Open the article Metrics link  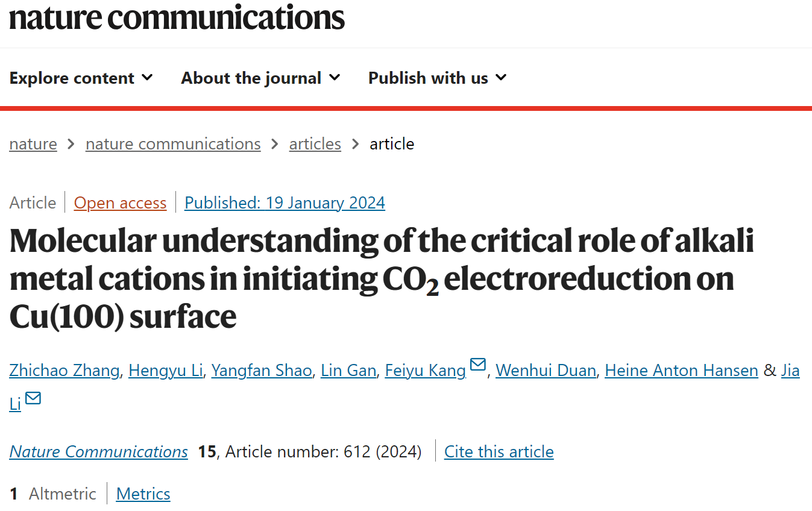pos(143,494)
